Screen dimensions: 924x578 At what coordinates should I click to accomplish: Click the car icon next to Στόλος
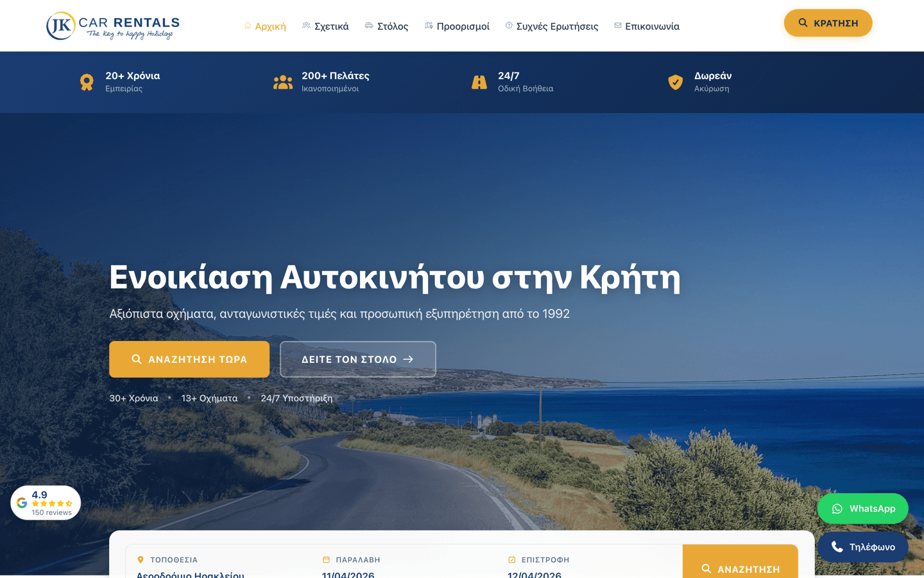[x=368, y=26]
